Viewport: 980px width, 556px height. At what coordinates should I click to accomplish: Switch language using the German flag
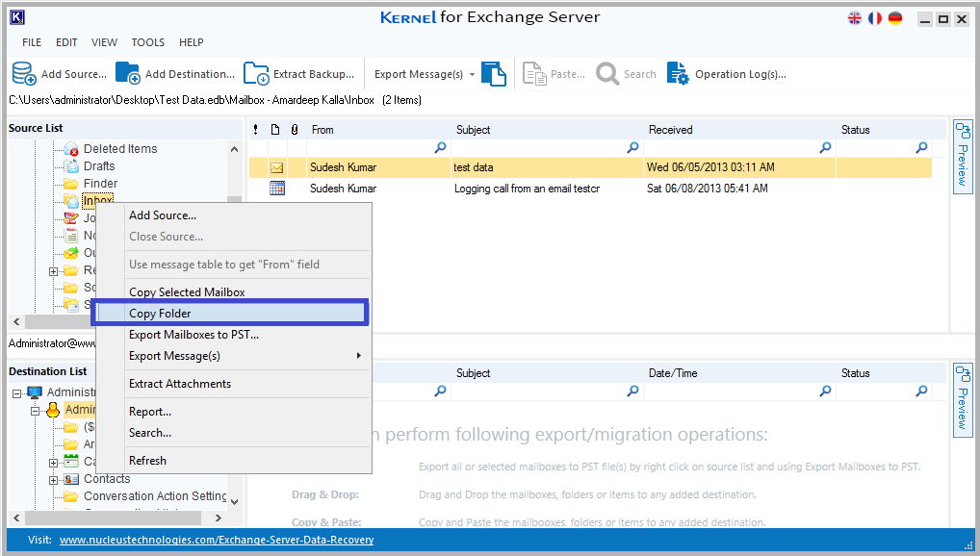click(x=895, y=18)
